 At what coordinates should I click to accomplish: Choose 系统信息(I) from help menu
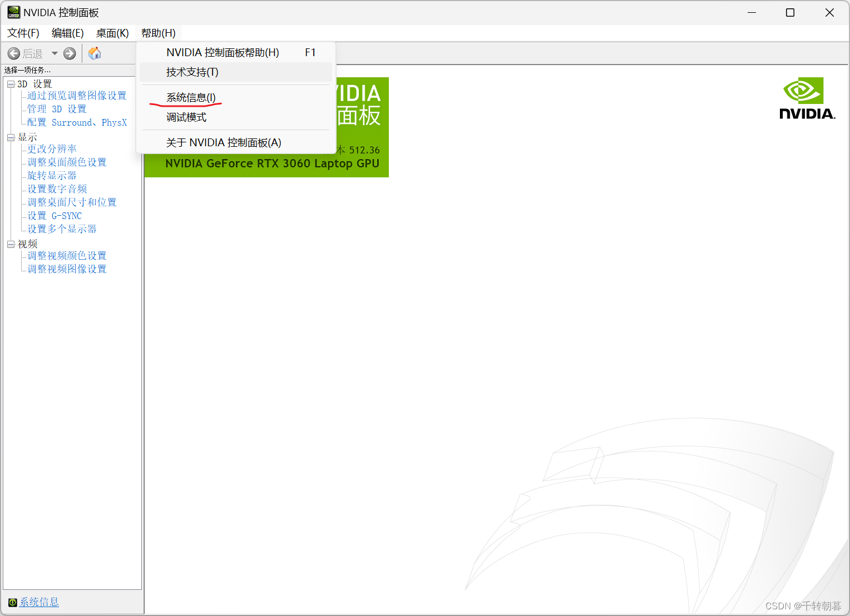[236, 98]
